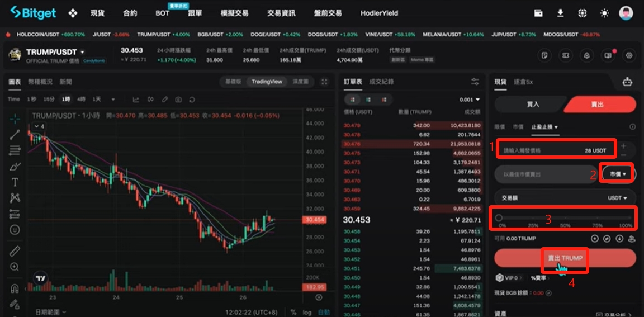Viewport: 644px width, 317px height.
Task: Open the order type info icon
Action: pyautogui.click(x=632, y=127)
